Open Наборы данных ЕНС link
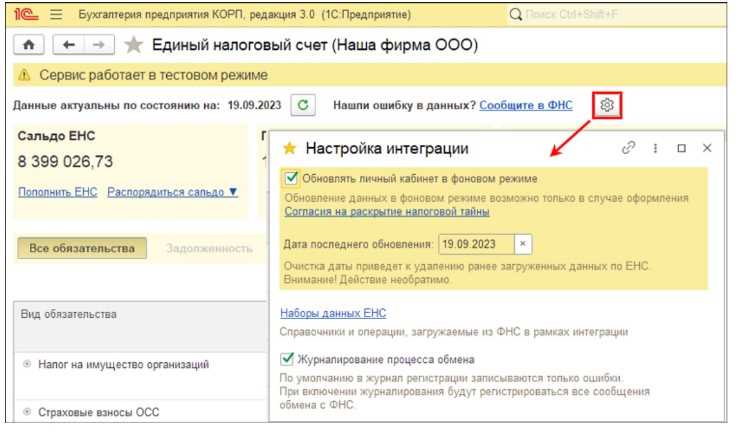Image resolution: width=744 pixels, height=435 pixels. point(333,313)
